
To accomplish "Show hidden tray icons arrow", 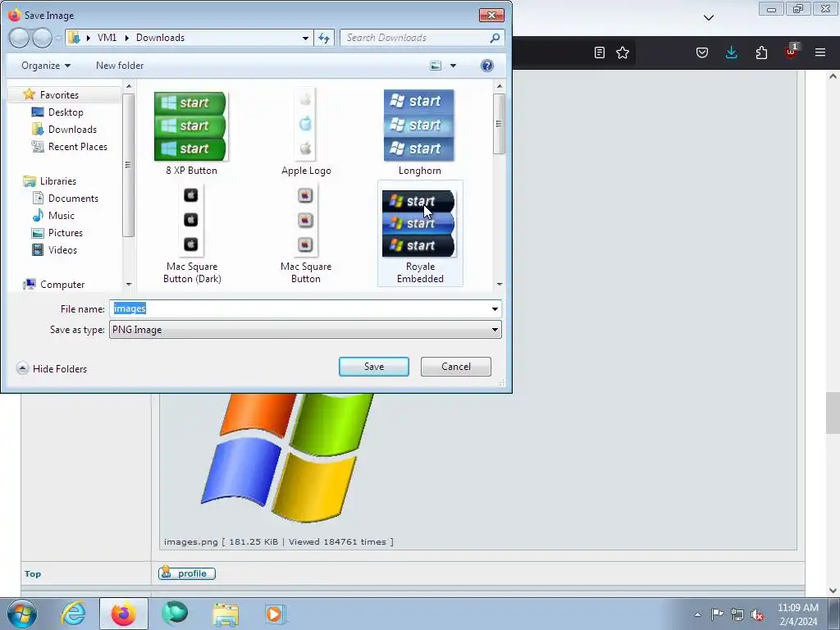I will coord(697,614).
